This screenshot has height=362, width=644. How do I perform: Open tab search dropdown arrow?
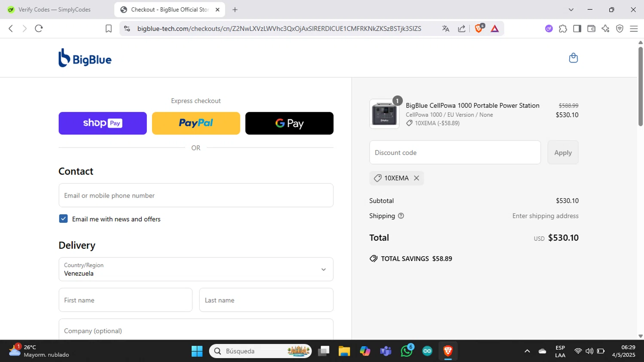[x=571, y=9]
